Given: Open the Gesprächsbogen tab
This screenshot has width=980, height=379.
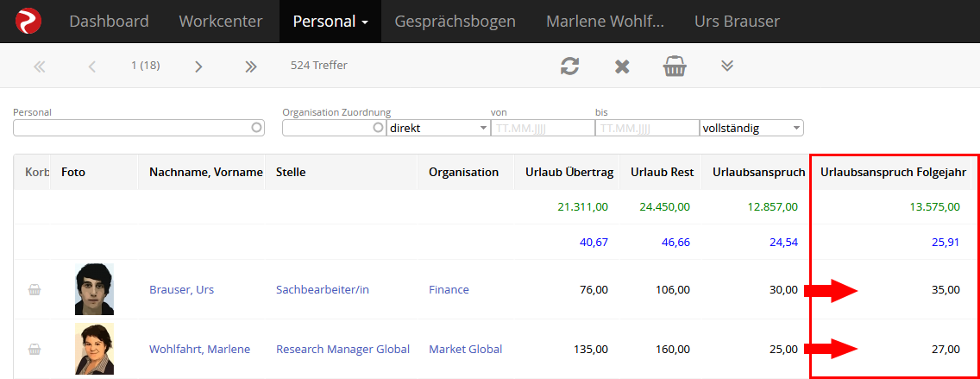Looking at the screenshot, I should click(x=455, y=22).
